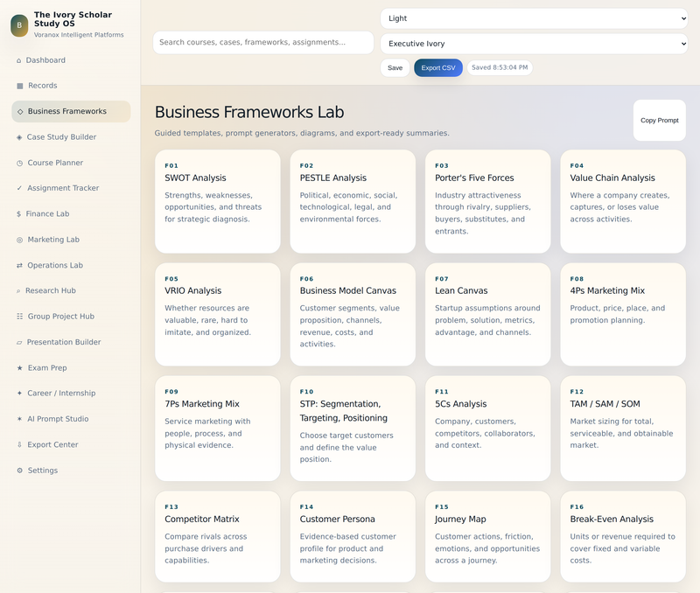The width and height of the screenshot is (700, 593).
Task: Focus the search courses input field
Action: (263, 42)
